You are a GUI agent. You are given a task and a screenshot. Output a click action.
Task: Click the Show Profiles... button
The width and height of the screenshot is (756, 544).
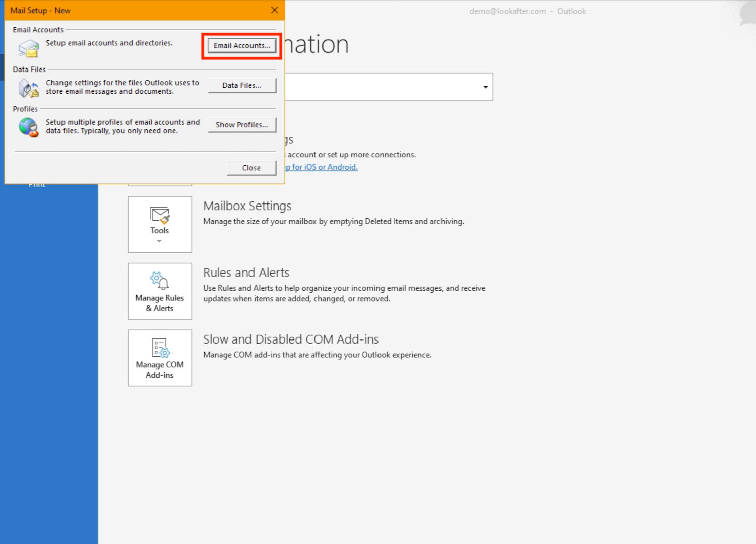click(x=242, y=125)
